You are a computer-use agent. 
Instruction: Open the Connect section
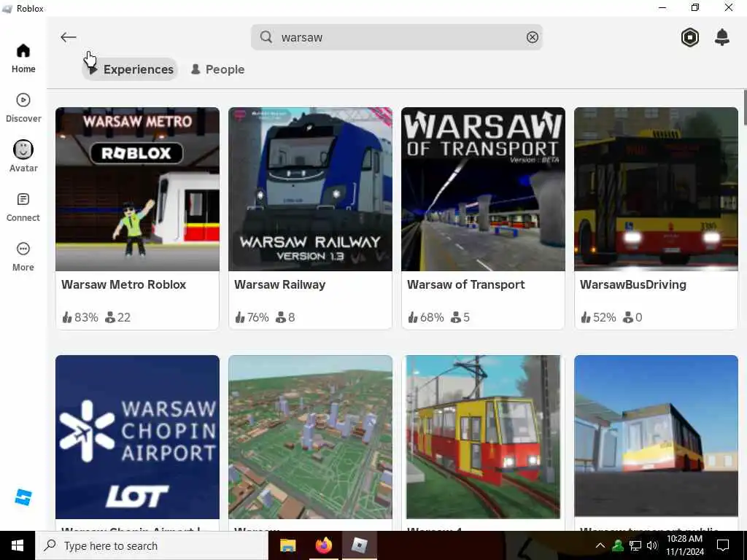click(23, 207)
